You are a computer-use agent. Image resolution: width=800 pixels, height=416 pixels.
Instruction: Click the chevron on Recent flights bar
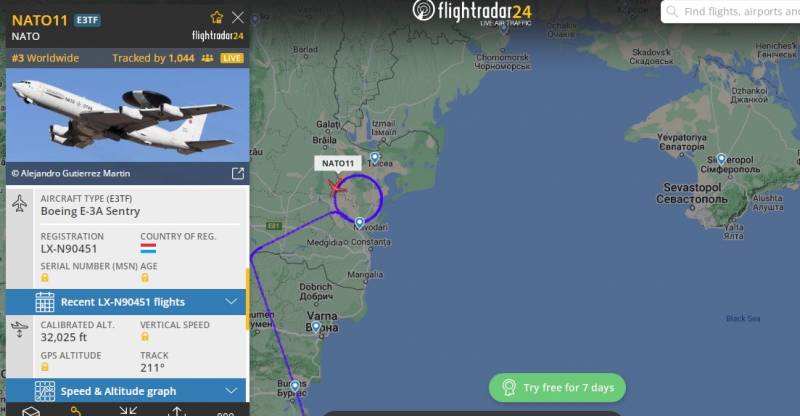(x=231, y=302)
